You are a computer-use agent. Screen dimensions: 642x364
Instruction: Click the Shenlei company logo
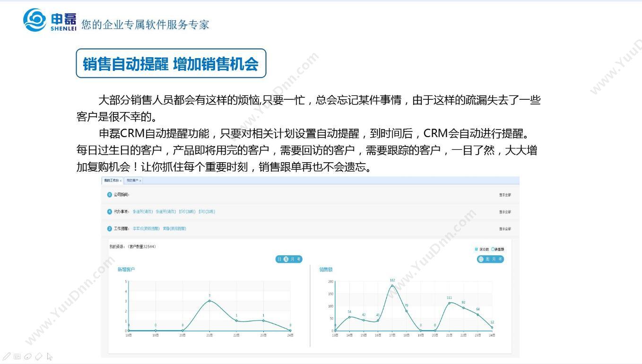tap(49, 20)
